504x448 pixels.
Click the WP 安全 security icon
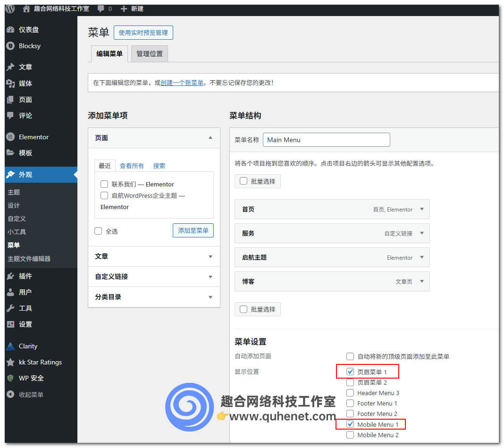pyautogui.click(x=11, y=378)
